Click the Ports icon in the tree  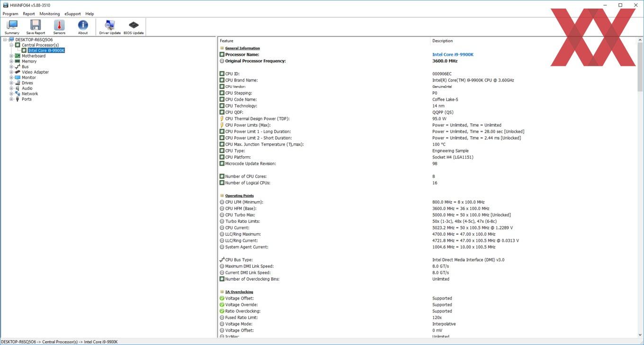pos(18,99)
